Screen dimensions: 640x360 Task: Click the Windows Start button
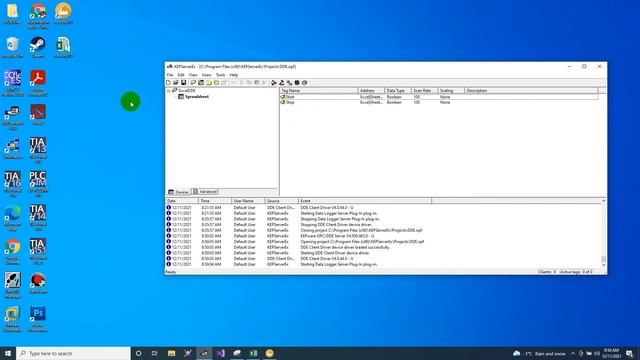[8, 353]
